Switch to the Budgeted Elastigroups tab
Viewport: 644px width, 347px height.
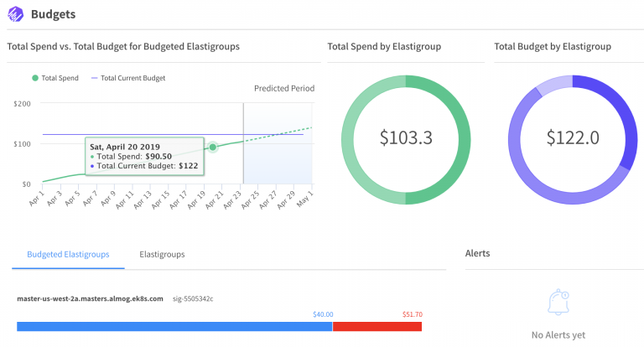(68, 254)
